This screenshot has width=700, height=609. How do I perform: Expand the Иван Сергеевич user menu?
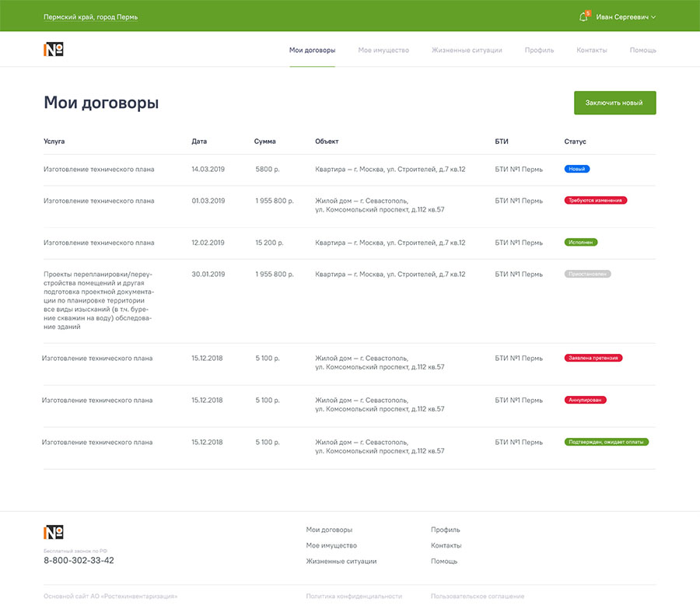tap(626, 17)
